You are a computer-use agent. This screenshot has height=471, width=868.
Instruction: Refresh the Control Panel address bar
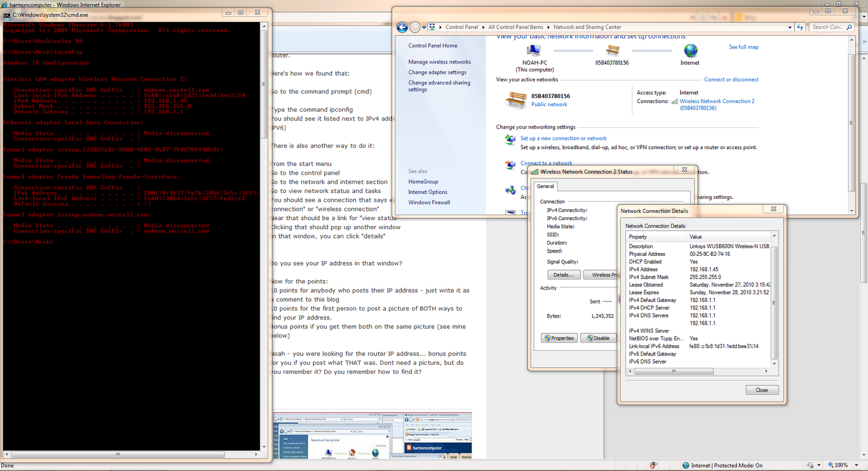800,27
